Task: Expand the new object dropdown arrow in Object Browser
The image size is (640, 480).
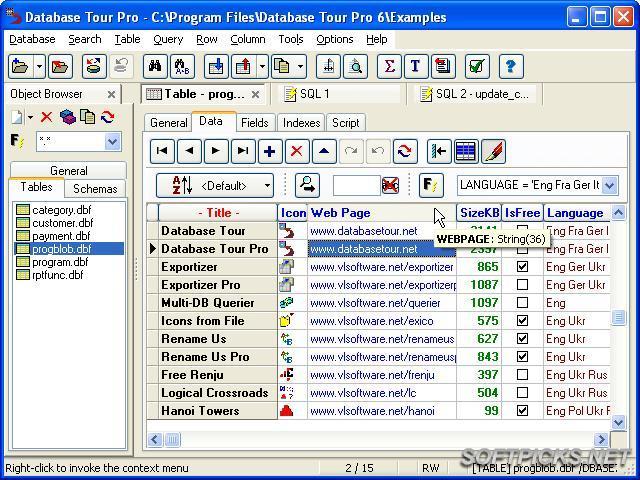Action: pyautogui.click(x=31, y=118)
